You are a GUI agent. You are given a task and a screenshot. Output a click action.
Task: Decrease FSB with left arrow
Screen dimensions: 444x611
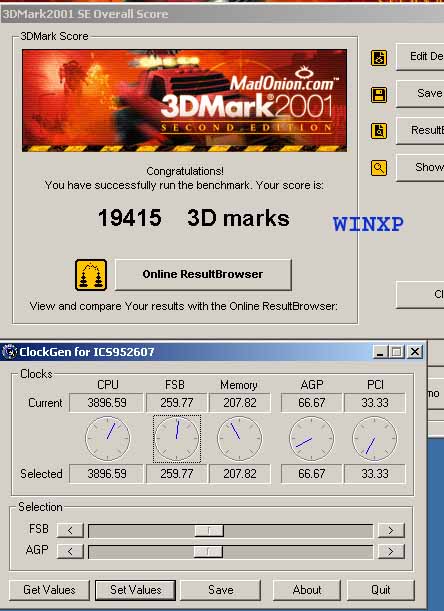coord(70,530)
